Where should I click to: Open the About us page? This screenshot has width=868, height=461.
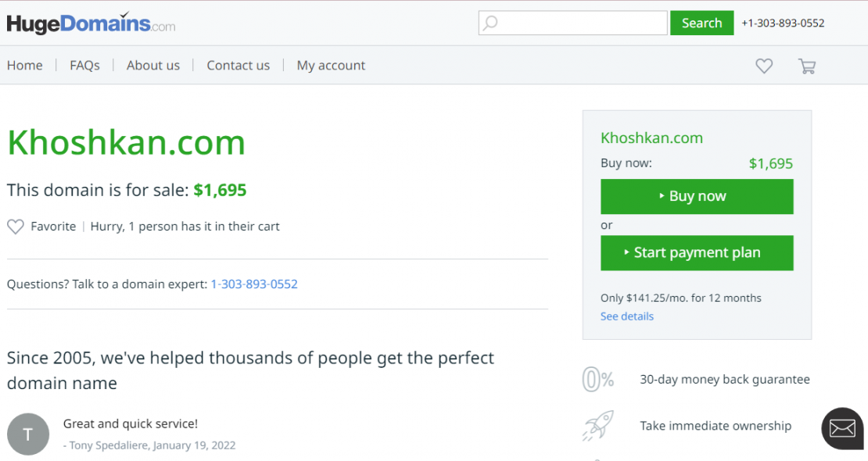click(153, 66)
